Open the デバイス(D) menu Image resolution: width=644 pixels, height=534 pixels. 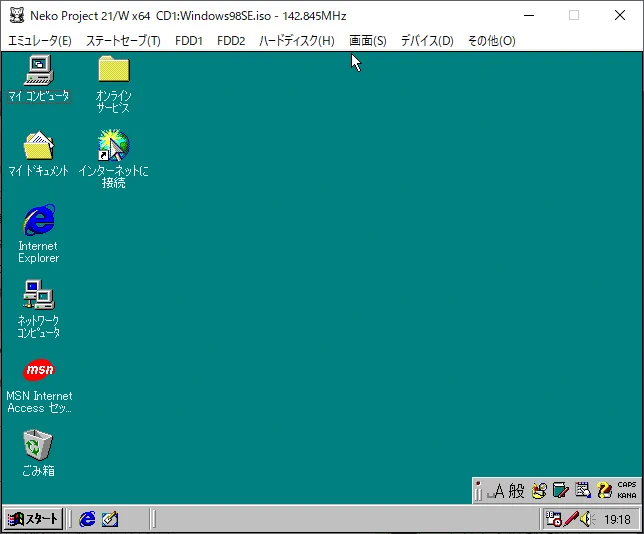pyautogui.click(x=427, y=41)
